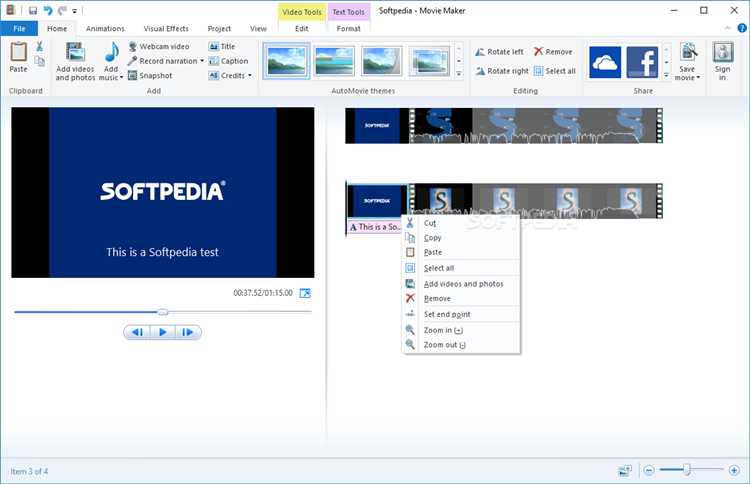Click Remove in the Editing group
Image resolution: width=750 pixels, height=484 pixels.
tap(553, 52)
